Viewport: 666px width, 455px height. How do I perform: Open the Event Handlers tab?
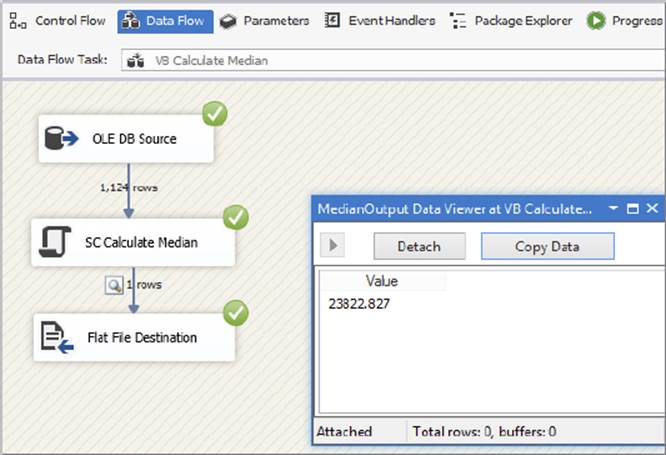(380, 21)
